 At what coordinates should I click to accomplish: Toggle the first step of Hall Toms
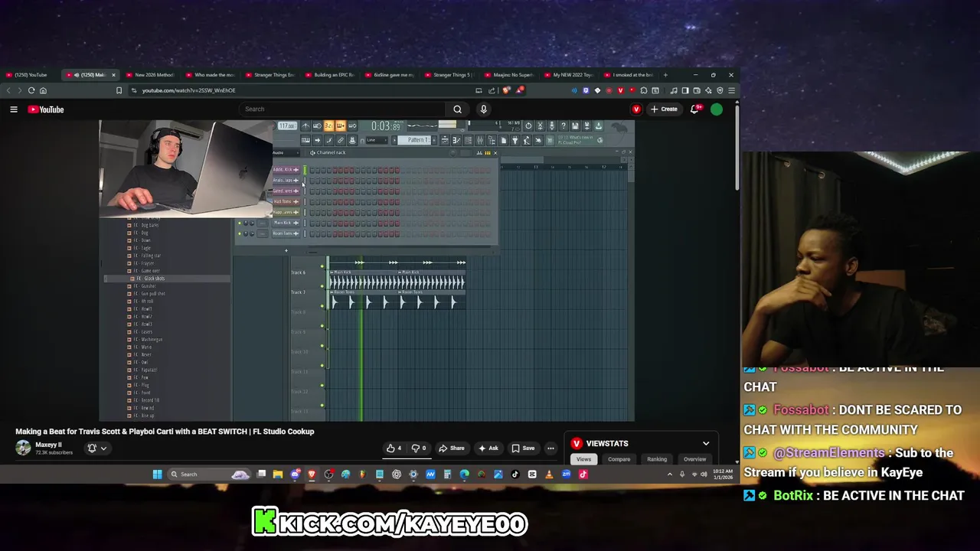(x=312, y=202)
